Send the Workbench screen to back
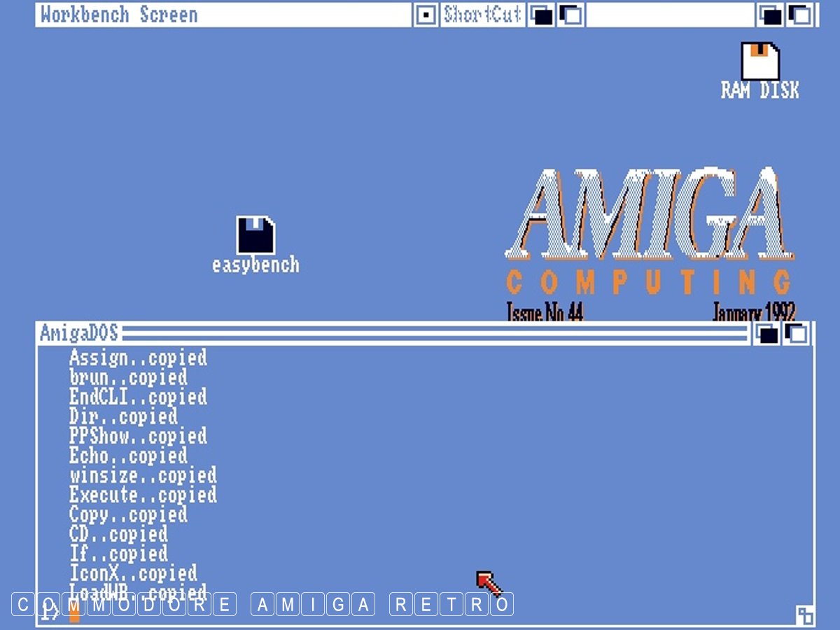840x630 pixels. coord(771,15)
